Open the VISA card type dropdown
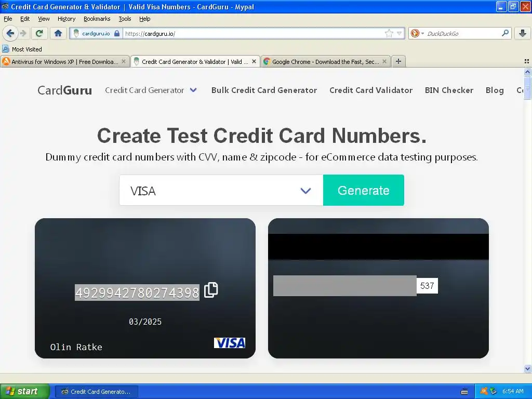 click(x=221, y=190)
